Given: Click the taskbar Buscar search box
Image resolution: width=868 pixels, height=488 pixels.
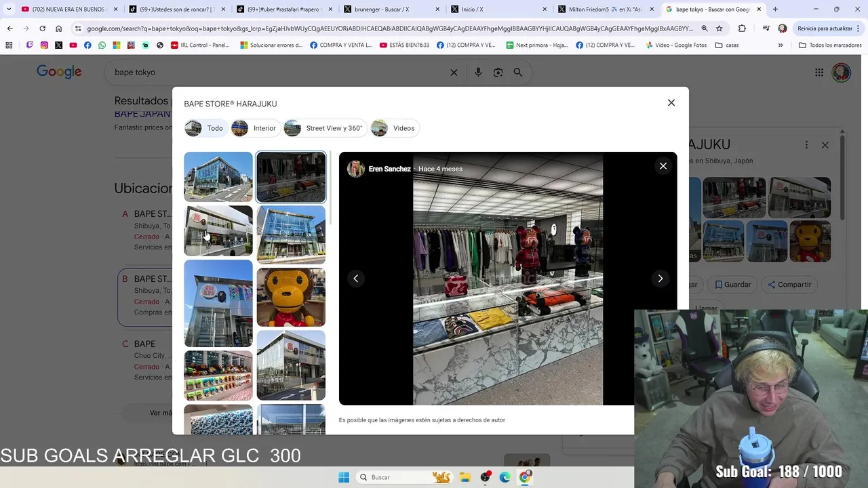Looking at the screenshot, I should coord(404,477).
